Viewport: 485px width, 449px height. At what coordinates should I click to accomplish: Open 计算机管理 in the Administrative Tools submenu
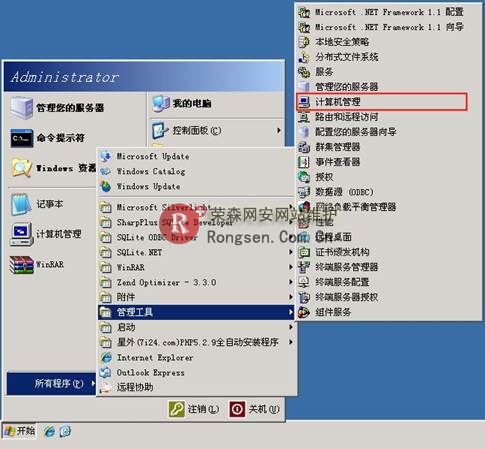382,102
